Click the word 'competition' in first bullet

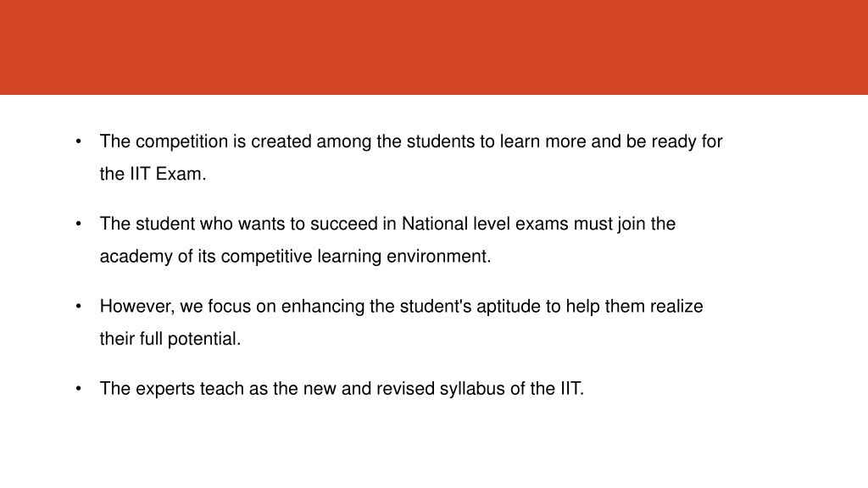[x=181, y=141]
